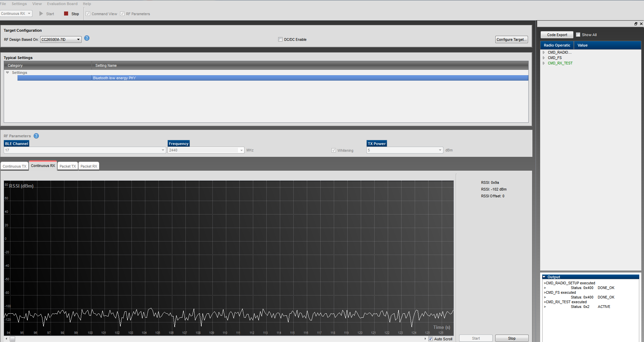The height and width of the screenshot is (342, 644).
Task: Enable the DC/DC Enable checkbox
Action: (x=280, y=39)
